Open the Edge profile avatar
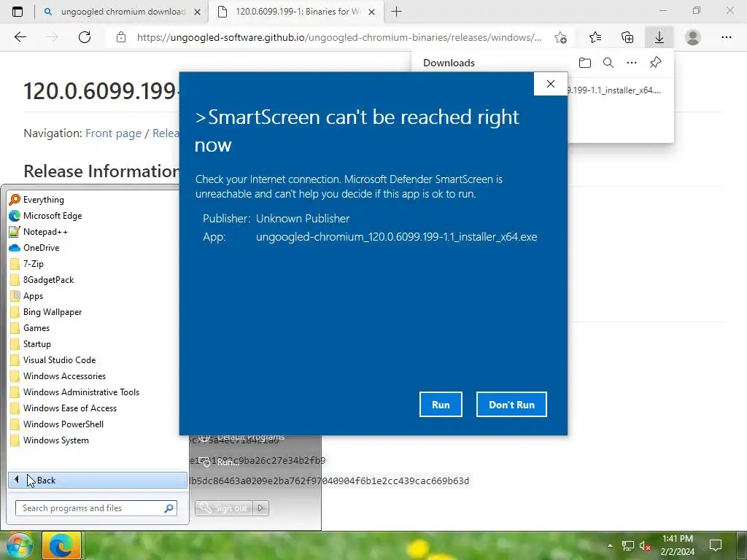Viewport: 747px width, 560px height. (693, 37)
